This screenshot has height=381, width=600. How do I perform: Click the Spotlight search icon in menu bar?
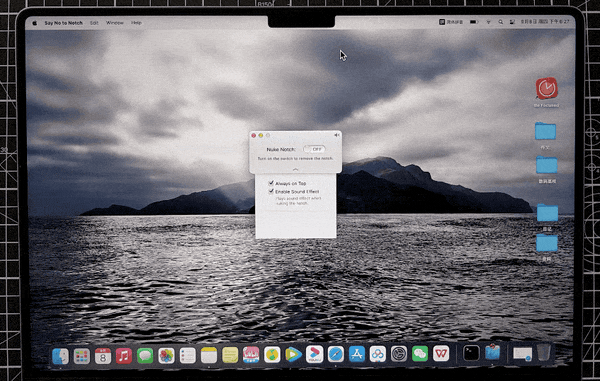coord(501,22)
